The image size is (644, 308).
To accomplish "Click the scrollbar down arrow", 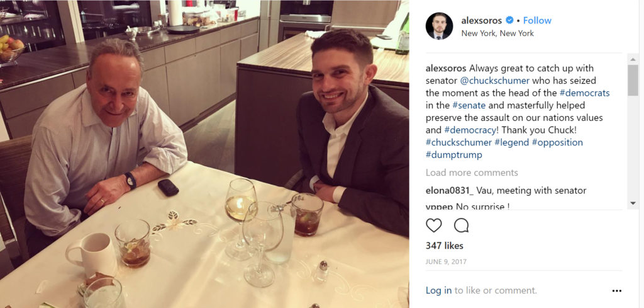I will tap(633, 203).
